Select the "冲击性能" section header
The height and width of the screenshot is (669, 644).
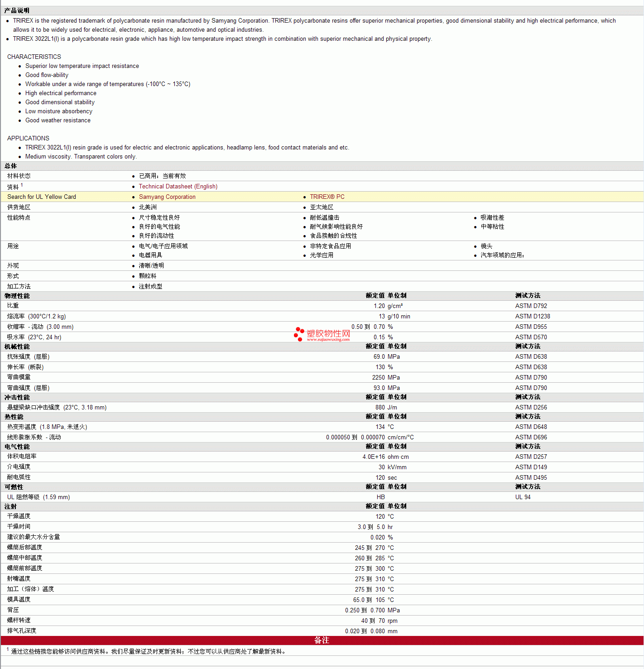pos(17,398)
